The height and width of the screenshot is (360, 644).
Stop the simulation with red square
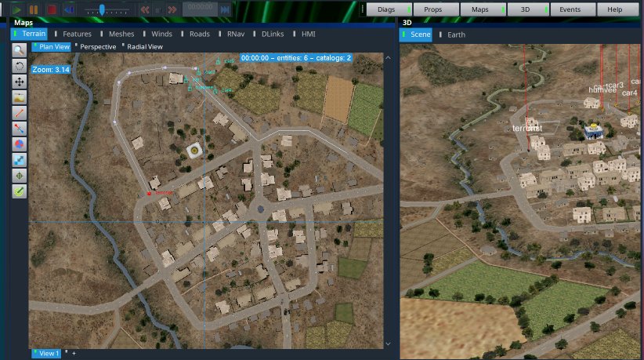pos(52,9)
